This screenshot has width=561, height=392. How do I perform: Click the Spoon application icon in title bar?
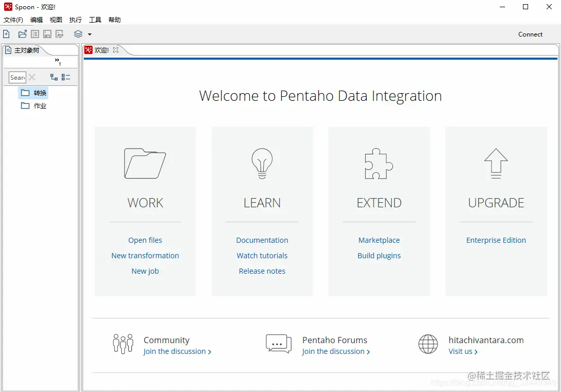(x=8, y=7)
